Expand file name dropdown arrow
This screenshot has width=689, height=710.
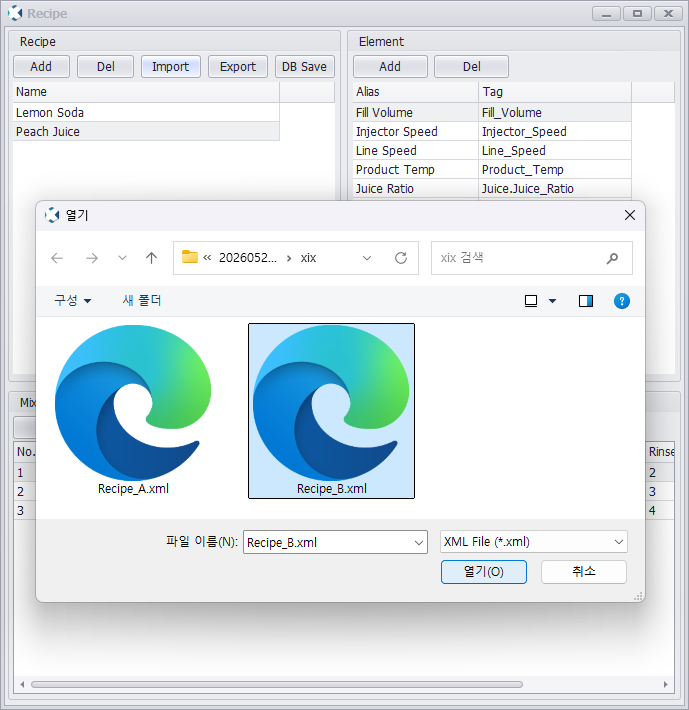(419, 542)
